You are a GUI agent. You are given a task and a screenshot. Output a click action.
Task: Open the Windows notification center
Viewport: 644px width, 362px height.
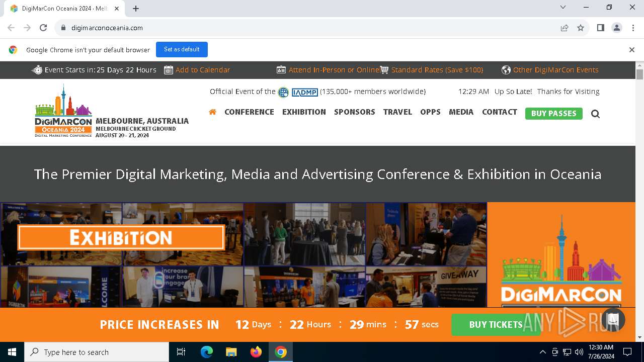coord(627,352)
